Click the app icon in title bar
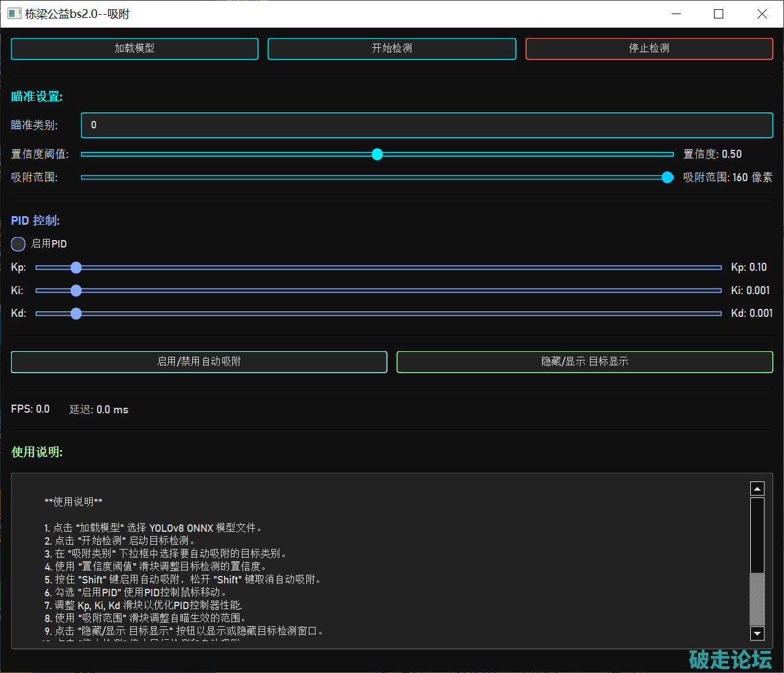Image resolution: width=784 pixels, height=673 pixels. pos(14,14)
